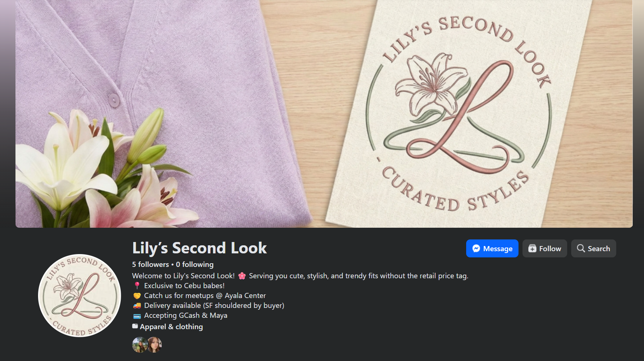Click the red pin emoji before Exclusive to Cebu
Viewport: 644px width, 361px height.
pos(137,286)
